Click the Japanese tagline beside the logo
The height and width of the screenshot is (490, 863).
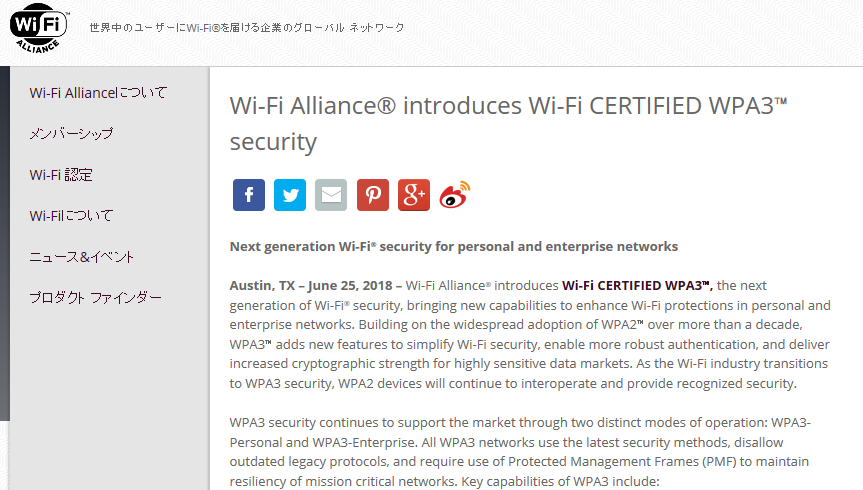click(247, 28)
